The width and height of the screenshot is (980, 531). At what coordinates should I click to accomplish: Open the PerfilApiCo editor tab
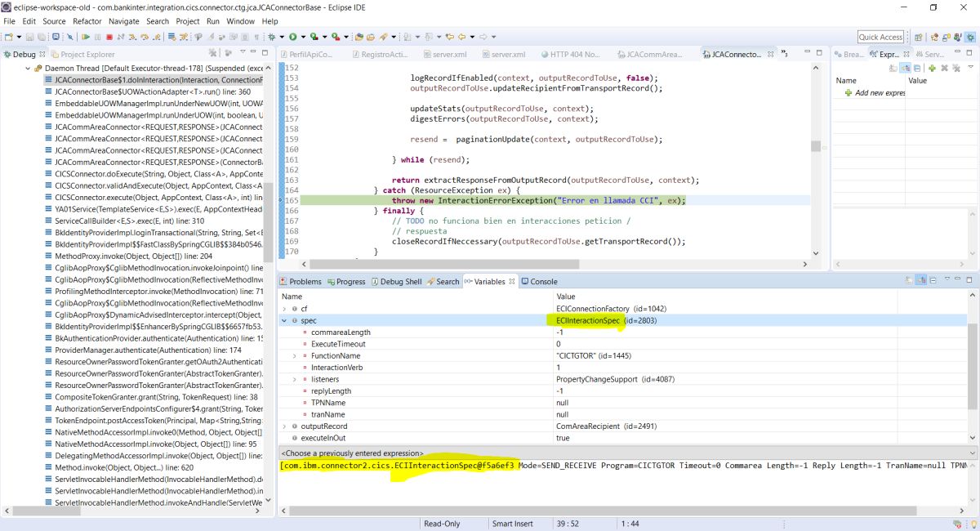(305, 54)
